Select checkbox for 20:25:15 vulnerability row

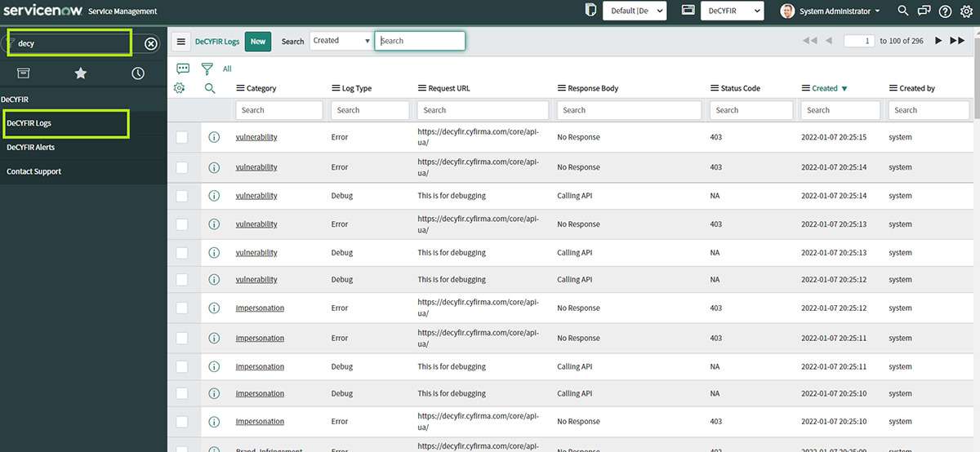pyautogui.click(x=181, y=137)
